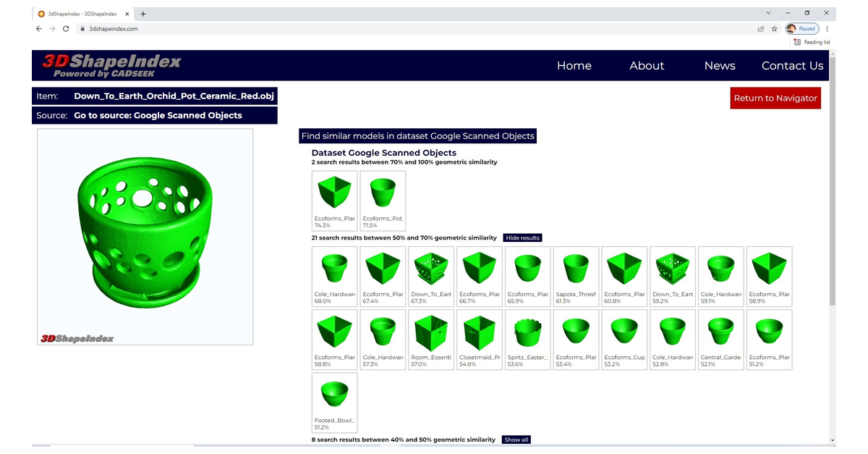
Task: Click Find similar models in dataset button
Action: tap(417, 136)
